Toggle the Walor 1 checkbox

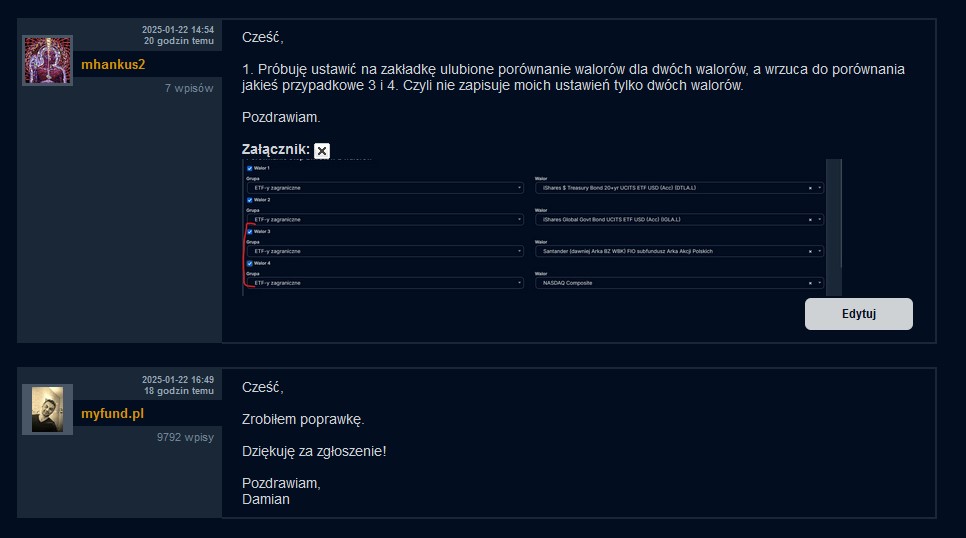250,168
